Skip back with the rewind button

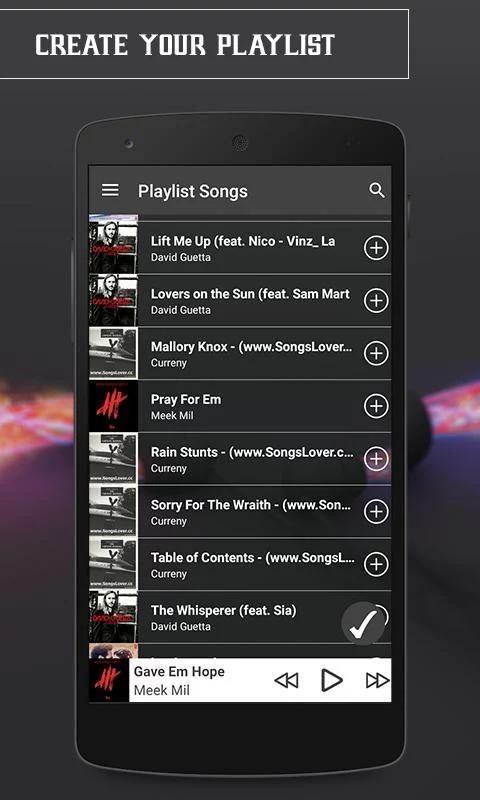click(x=286, y=680)
